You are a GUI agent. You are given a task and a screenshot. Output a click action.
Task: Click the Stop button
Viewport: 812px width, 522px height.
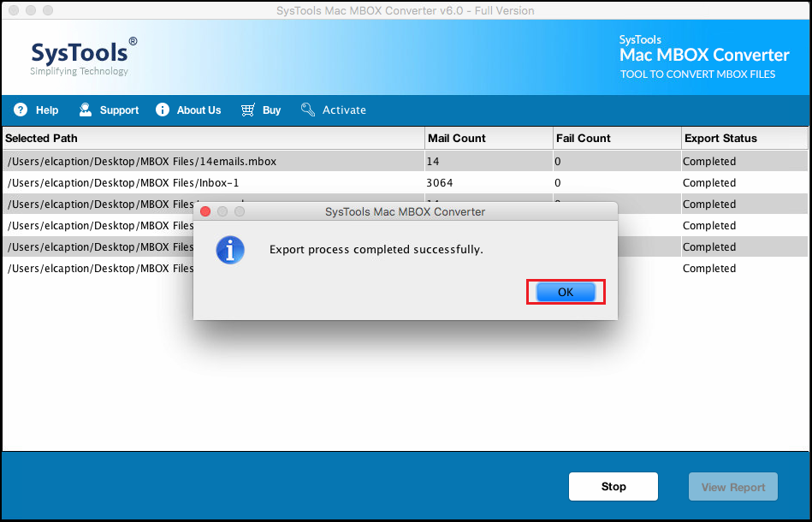click(x=613, y=487)
